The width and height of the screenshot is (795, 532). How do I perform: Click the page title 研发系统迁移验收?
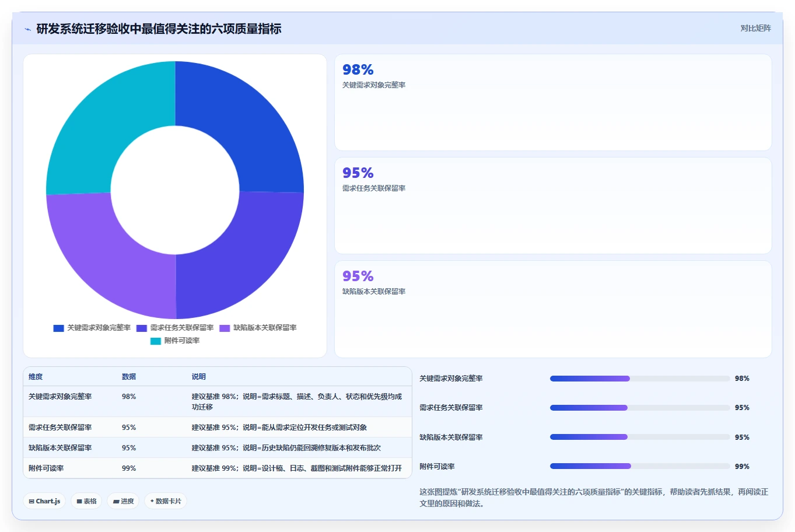pos(159,29)
